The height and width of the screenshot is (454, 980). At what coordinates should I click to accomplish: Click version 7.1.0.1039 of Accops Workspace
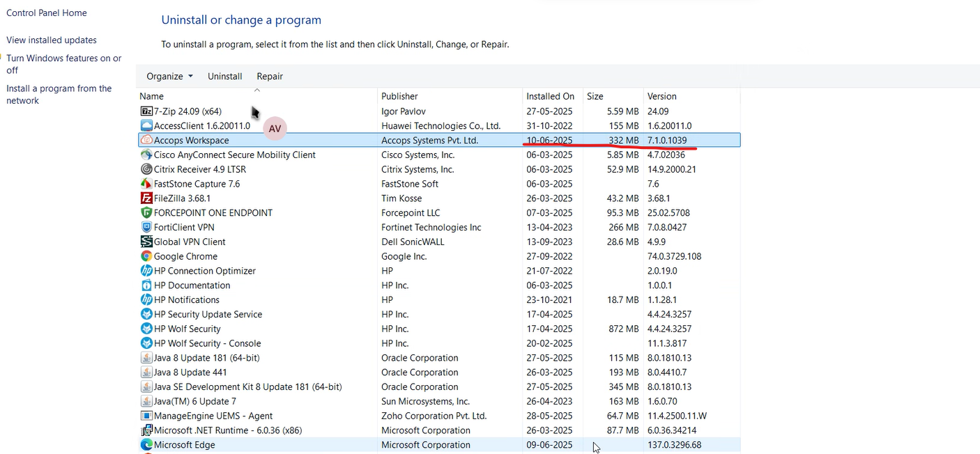point(667,141)
